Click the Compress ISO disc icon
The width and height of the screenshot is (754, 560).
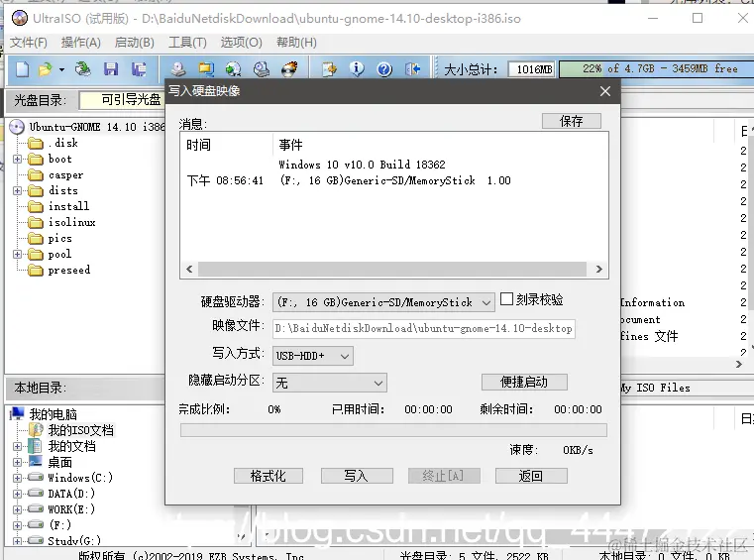point(234,69)
